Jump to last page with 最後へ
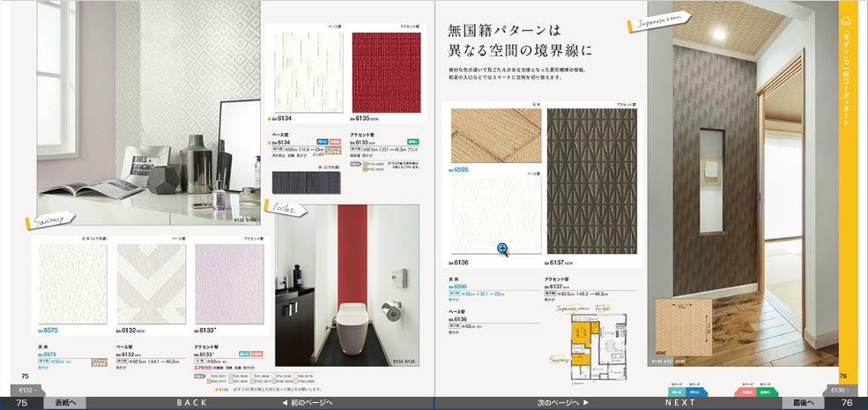This screenshot has width=868, height=410. [x=803, y=402]
